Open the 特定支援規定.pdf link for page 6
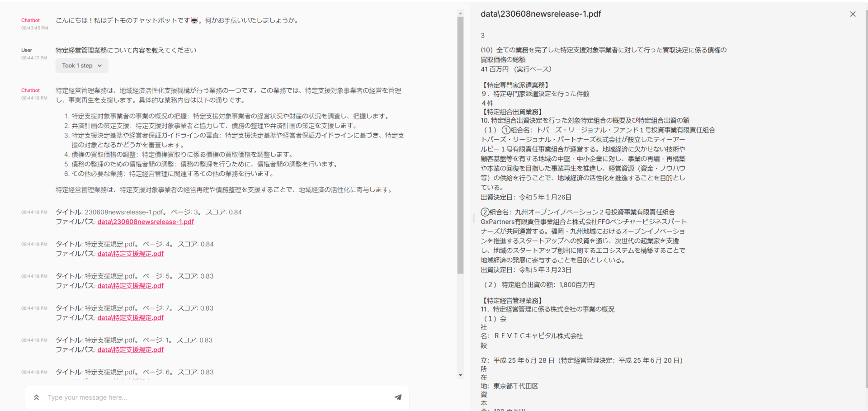This screenshot has height=411, width=868. click(x=130, y=381)
